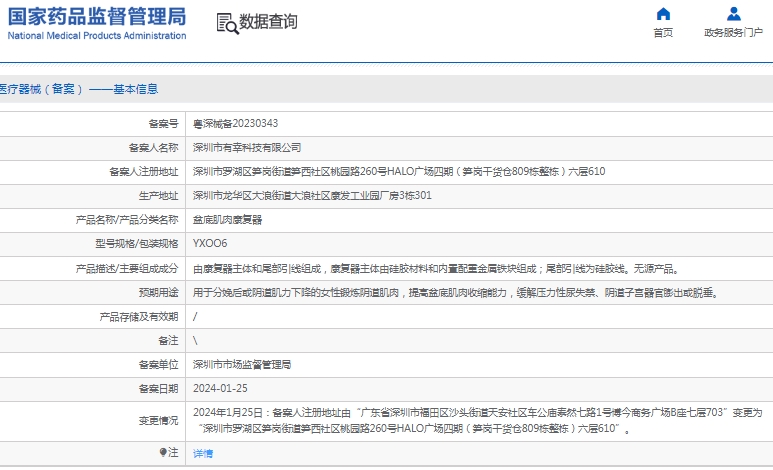Select the filing number 粤深械备20230343
The image size is (773, 470).
(x=235, y=123)
